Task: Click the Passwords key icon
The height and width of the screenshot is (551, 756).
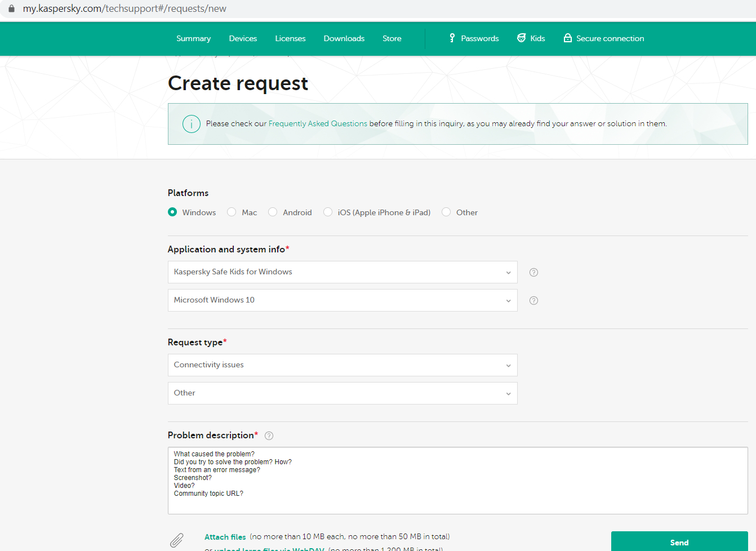Action: point(452,38)
